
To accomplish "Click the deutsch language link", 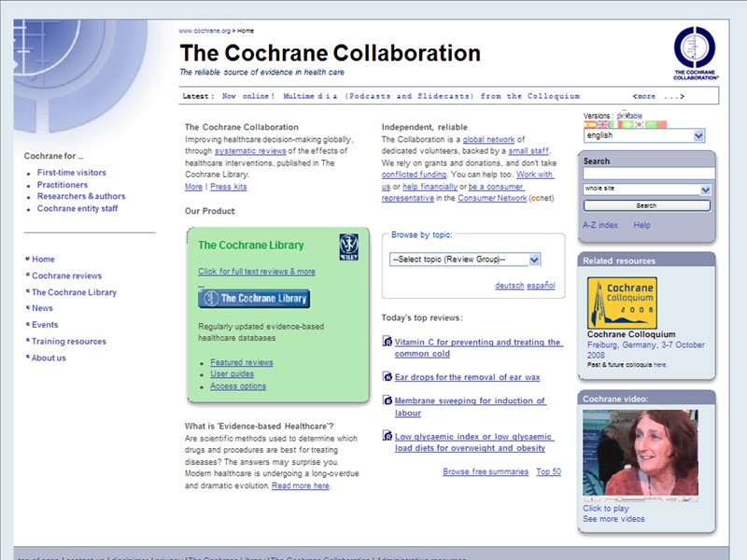I will coord(509,286).
